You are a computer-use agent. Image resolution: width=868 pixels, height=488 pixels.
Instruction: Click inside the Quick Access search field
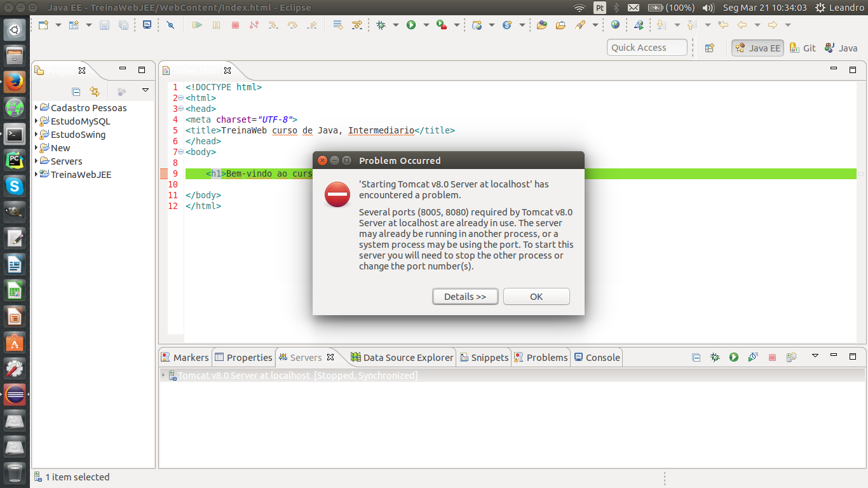click(x=648, y=48)
